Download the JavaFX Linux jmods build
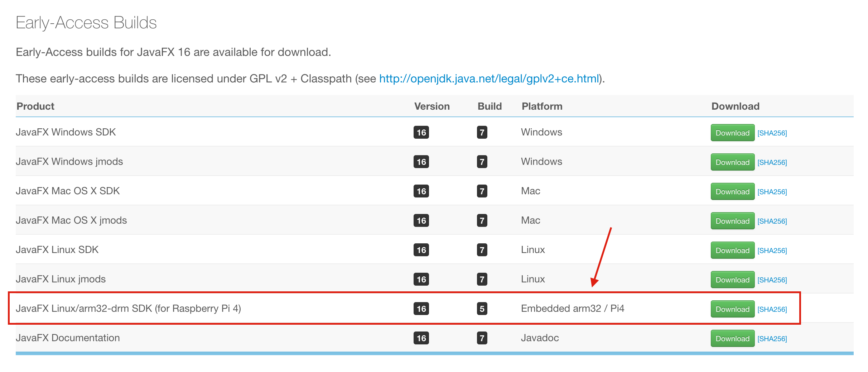The height and width of the screenshot is (372, 868). [x=732, y=280]
